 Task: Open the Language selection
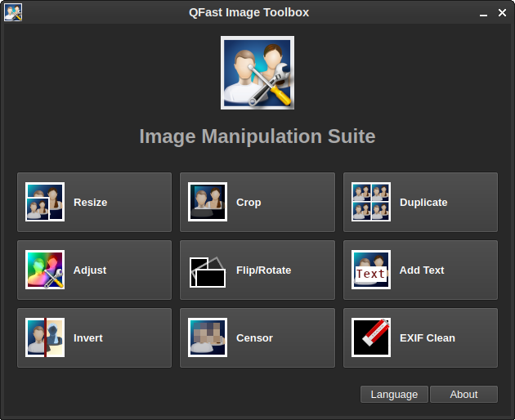click(394, 395)
